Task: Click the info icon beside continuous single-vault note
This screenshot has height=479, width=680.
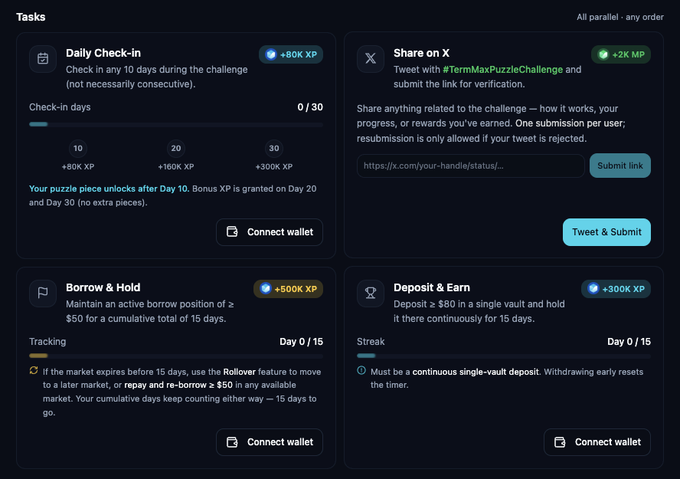Action: pyautogui.click(x=361, y=371)
